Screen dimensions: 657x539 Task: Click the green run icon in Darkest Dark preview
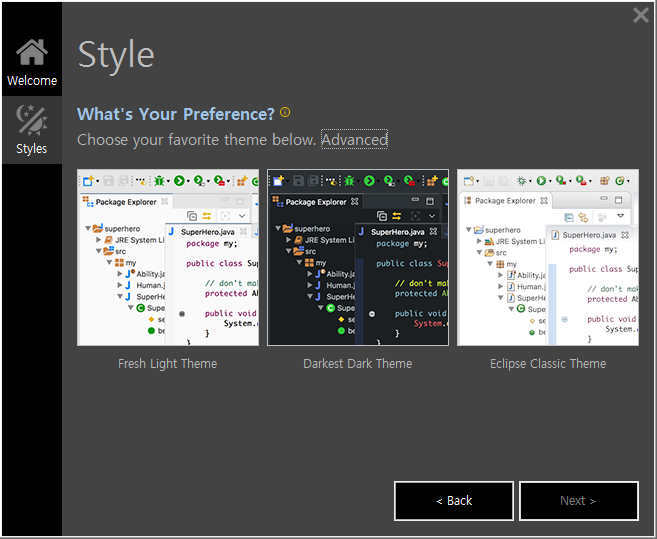point(369,181)
